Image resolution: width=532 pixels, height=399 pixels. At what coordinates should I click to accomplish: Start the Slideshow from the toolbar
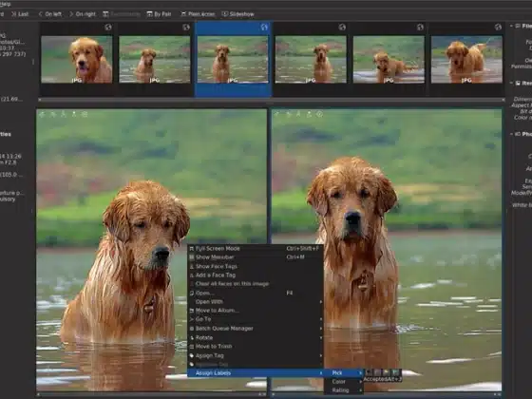click(x=237, y=14)
